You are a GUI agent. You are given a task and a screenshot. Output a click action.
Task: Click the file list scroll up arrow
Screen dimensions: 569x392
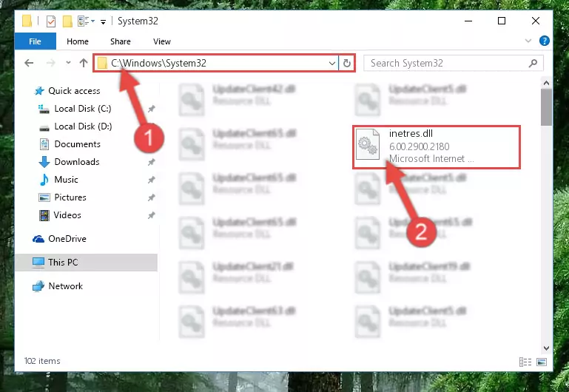[x=546, y=83]
